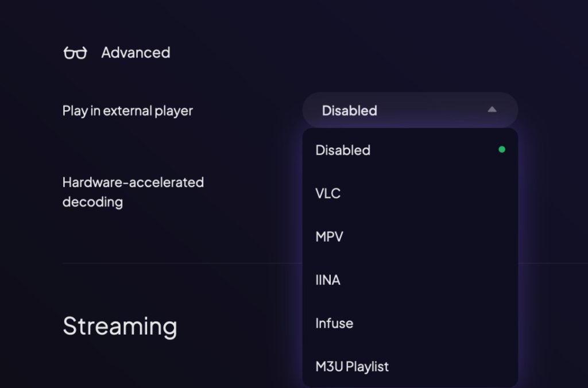This screenshot has height=388, width=588.
Task: Choose Disabled in the dropdown list
Action: point(410,150)
